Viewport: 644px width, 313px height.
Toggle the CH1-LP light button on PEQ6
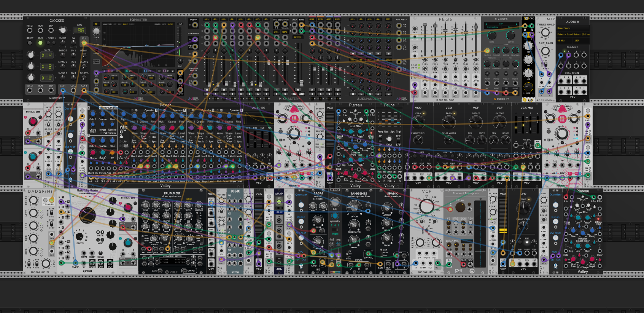420,65
